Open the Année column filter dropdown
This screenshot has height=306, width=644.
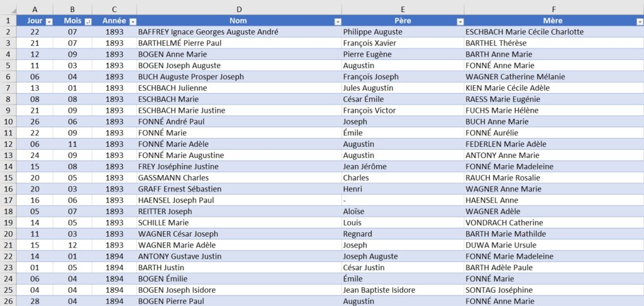pos(133,21)
